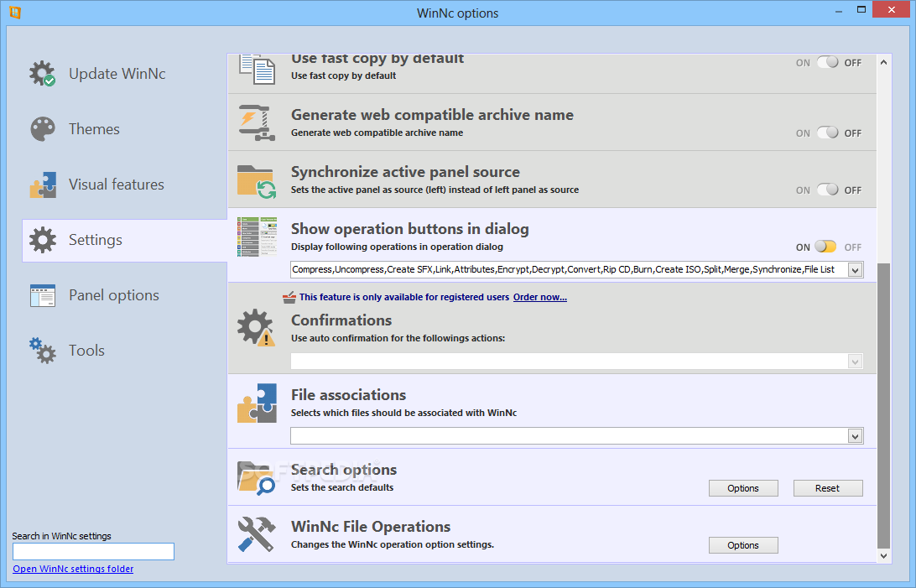This screenshot has height=588, width=916.
Task: Click the vertical scrollbar thumb
Action: click(884, 406)
